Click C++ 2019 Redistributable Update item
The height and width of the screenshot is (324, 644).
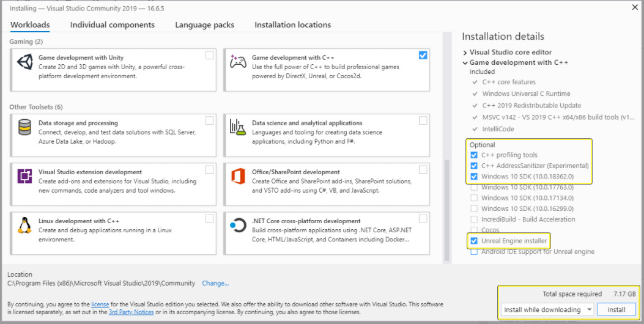(x=531, y=106)
